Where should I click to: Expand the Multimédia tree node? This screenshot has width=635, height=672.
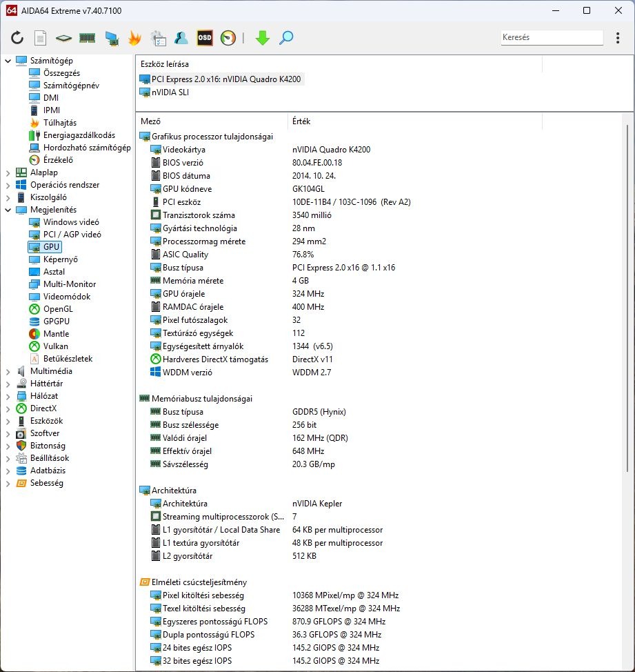(x=8, y=372)
